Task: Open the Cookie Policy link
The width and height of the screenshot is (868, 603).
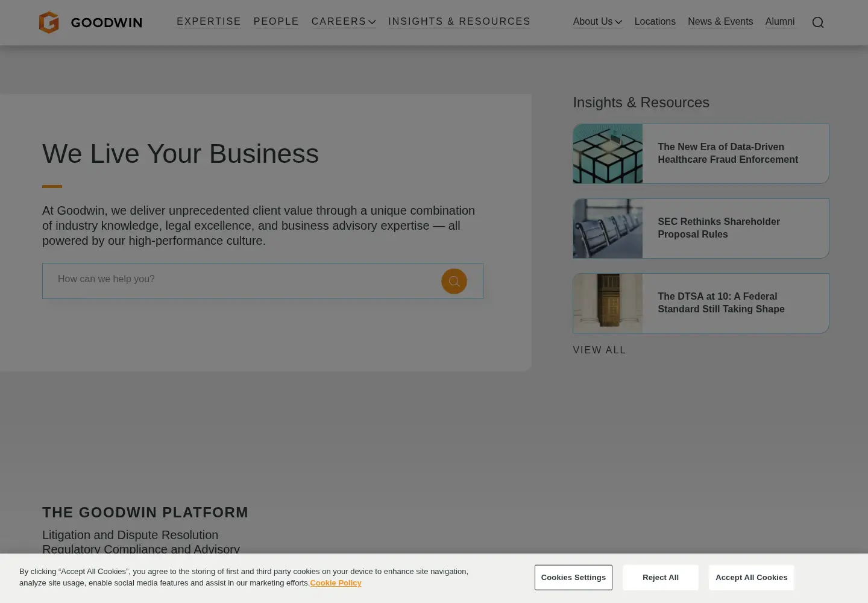Action: pyautogui.click(x=336, y=583)
